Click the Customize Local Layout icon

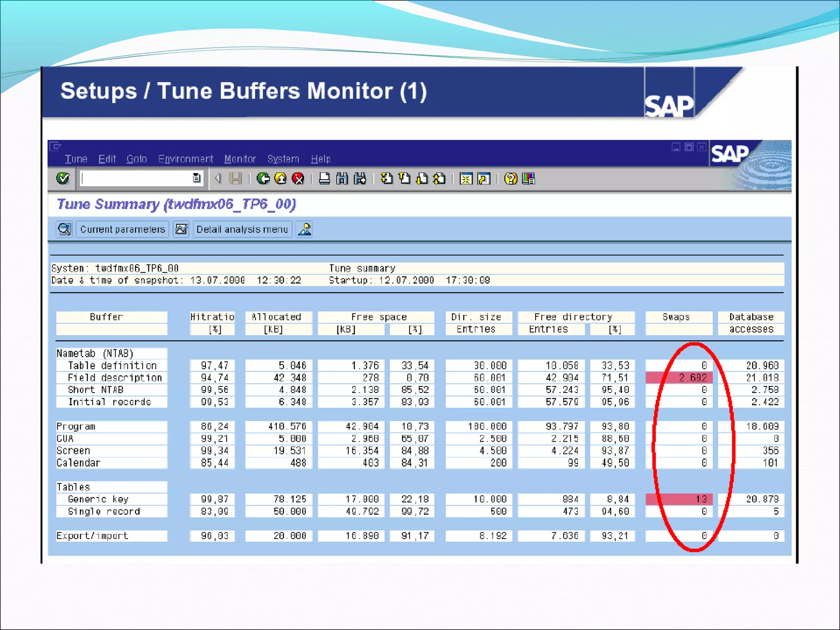point(528,178)
